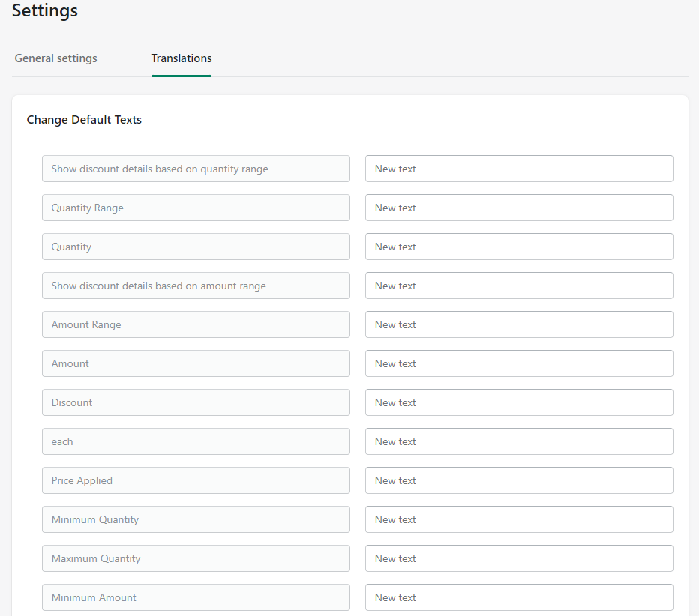699x616 pixels.
Task: Click the 'each' default text field
Action: point(196,441)
